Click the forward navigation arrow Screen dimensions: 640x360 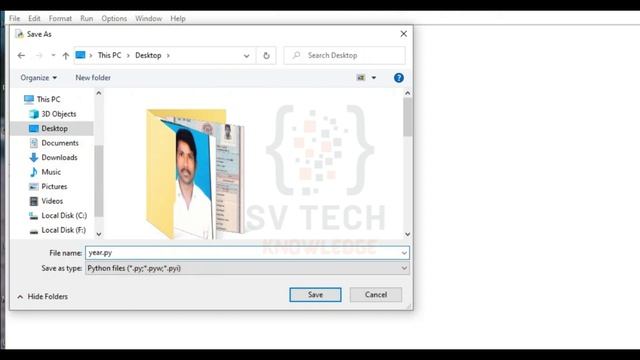pos(39,56)
